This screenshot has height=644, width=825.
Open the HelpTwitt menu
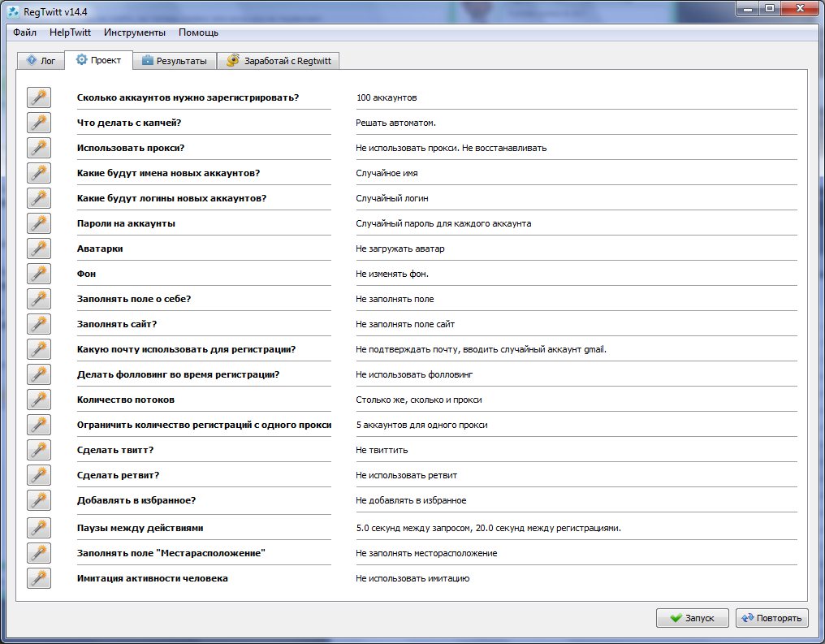(70, 32)
